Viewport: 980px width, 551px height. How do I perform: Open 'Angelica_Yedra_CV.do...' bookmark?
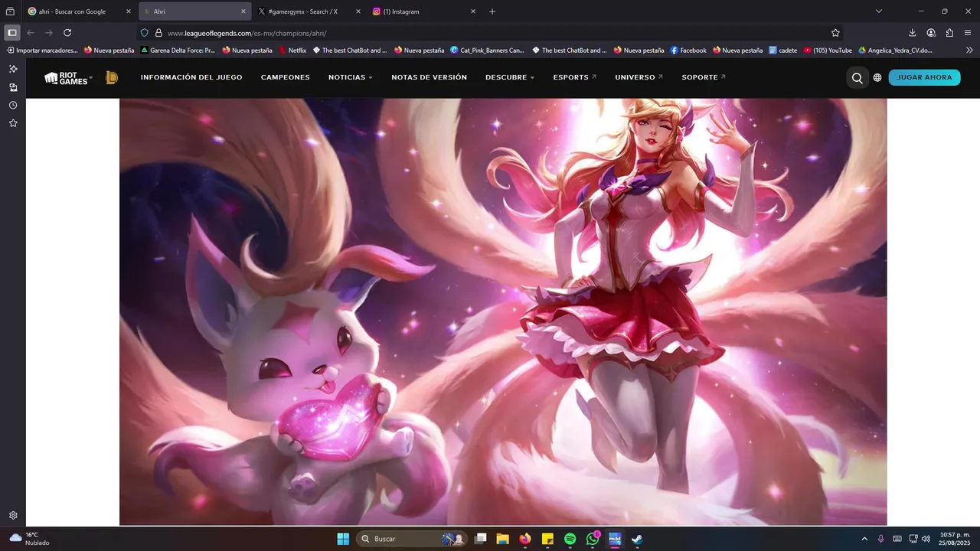pos(895,51)
